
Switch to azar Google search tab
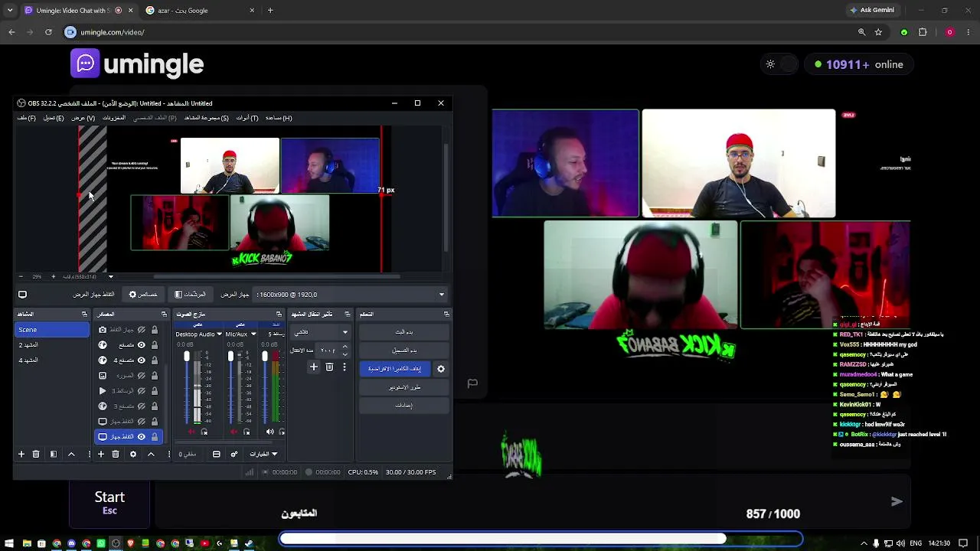pos(199,11)
